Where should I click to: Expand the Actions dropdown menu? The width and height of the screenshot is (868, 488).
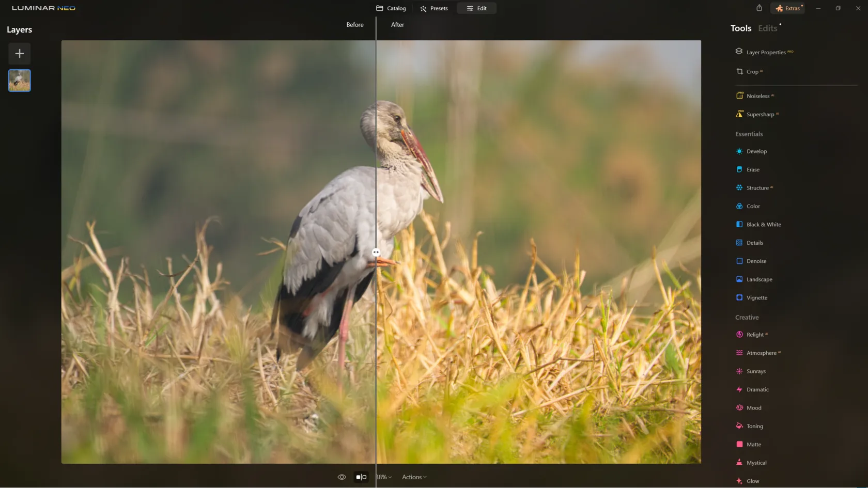tap(414, 477)
